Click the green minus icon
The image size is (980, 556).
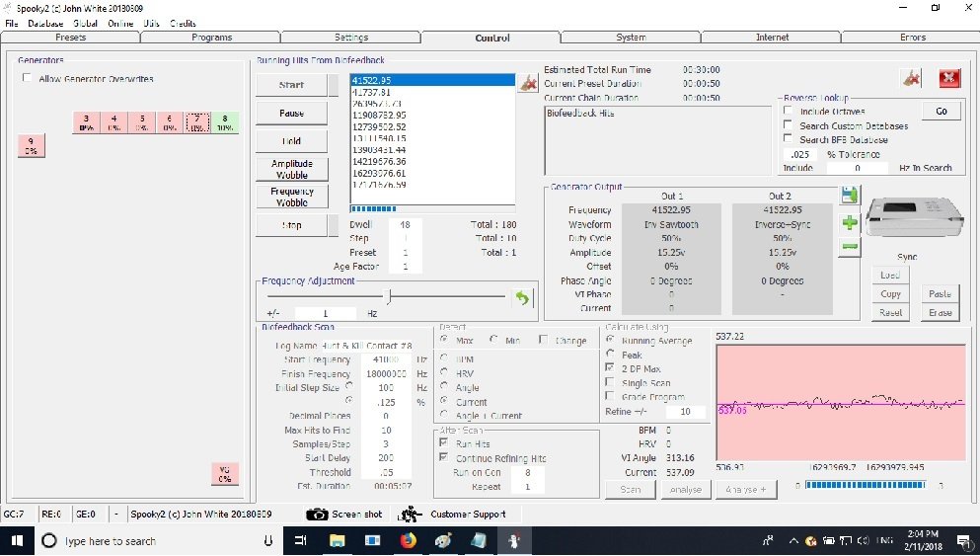coord(850,247)
